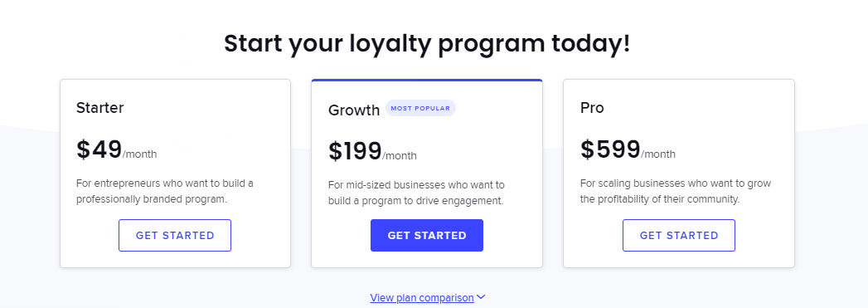Click the $199 price on Growth
Image resolution: width=868 pixels, height=308 pixels.
point(355,151)
